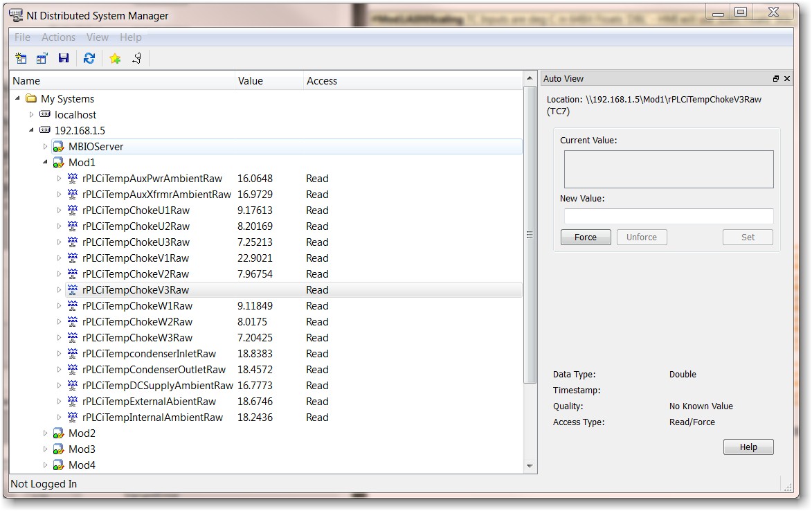Close the Auto View panel

point(787,79)
